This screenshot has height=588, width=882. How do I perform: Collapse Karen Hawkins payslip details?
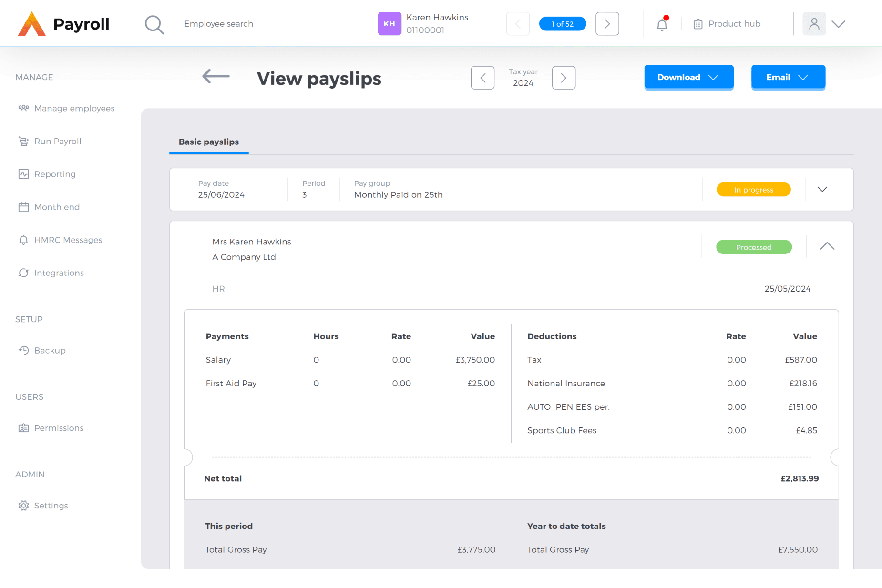[827, 246]
